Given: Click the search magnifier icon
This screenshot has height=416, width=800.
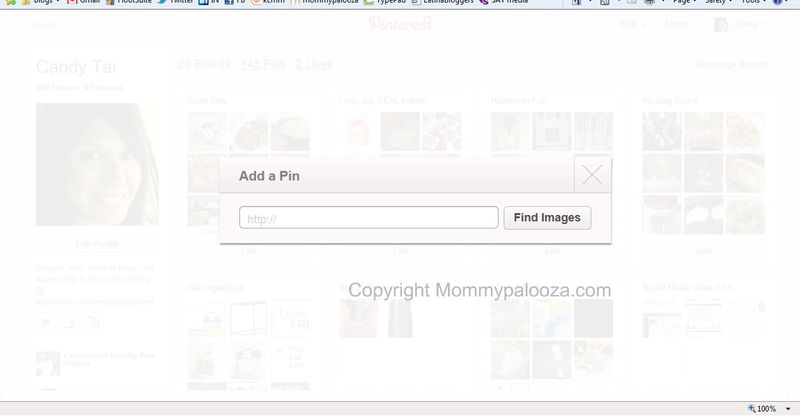Looking at the screenshot, I should [x=160, y=24].
